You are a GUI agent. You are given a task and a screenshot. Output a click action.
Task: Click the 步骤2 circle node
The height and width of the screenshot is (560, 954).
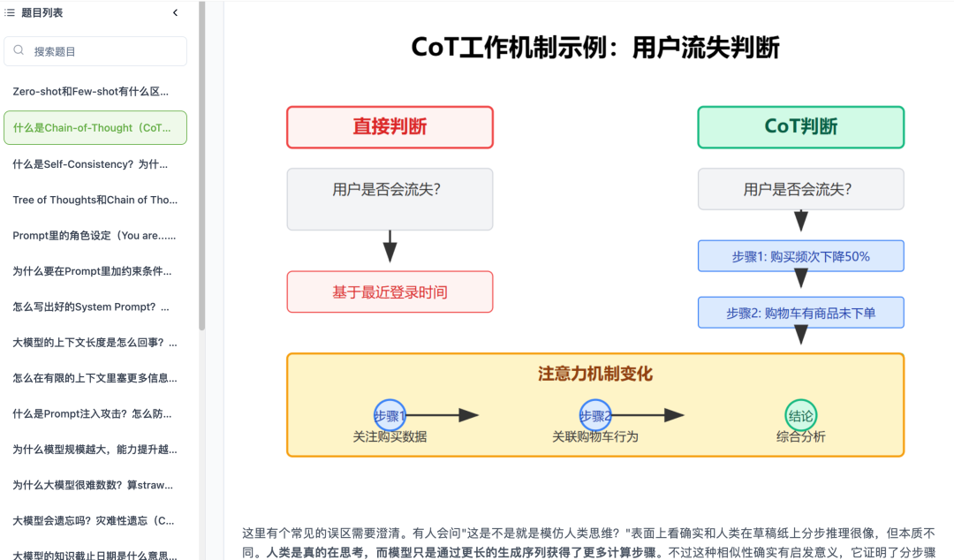[x=595, y=415]
